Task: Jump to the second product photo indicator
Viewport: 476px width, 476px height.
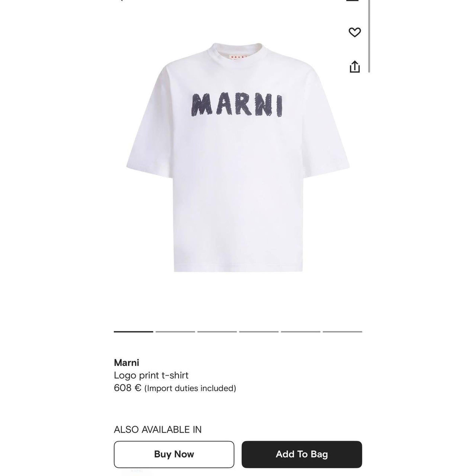Action: point(175,332)
